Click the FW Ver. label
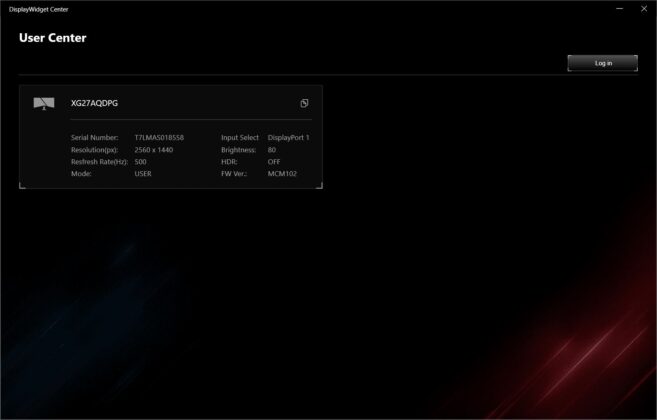Image resolution: width=657 pixels, height=420 pixels. pyautogui.click(x=234, y=174)
